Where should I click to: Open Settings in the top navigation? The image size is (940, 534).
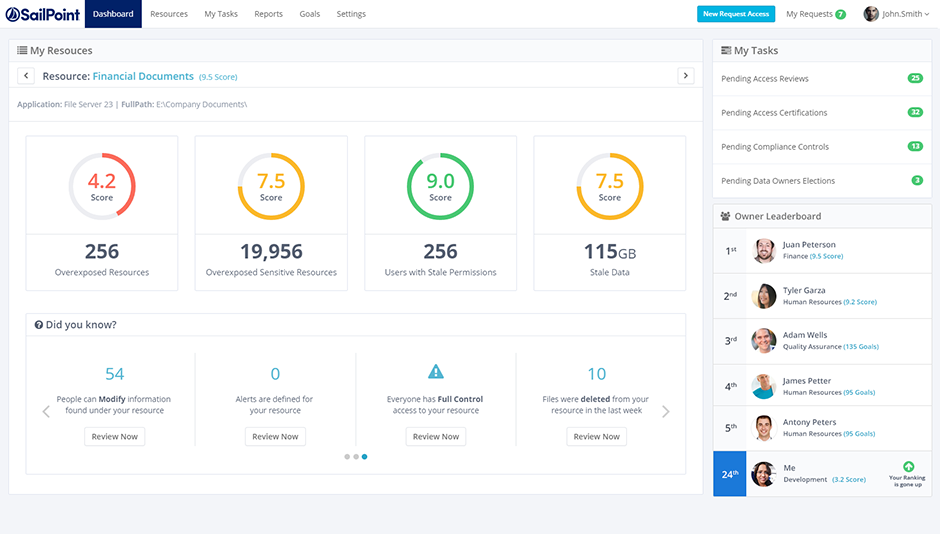pos(351,14)
